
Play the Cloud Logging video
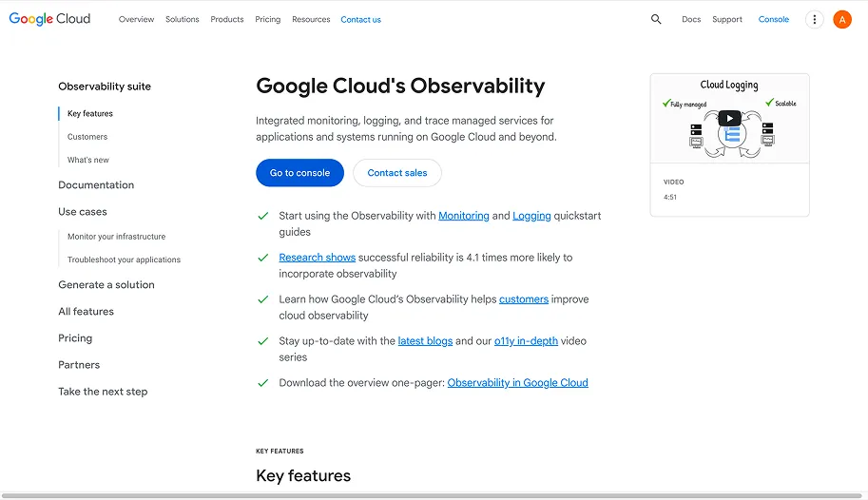pyautogui.click(x=729, y=118)
